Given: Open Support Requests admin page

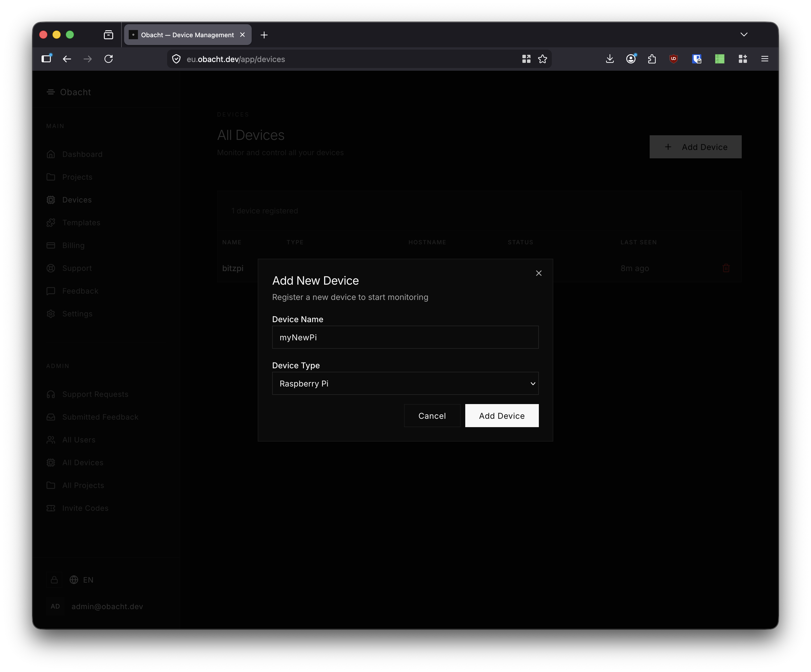Looking at the screenshot, I should click(x=95, y=394).
